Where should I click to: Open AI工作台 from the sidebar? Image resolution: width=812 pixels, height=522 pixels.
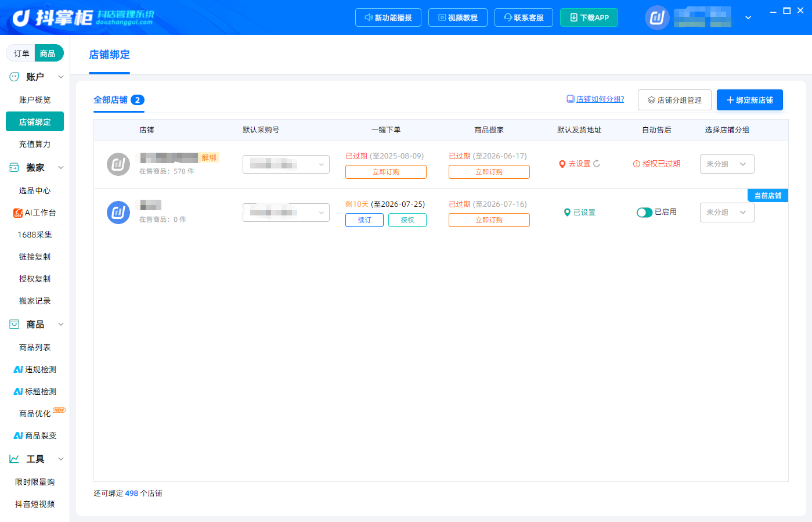[35, 213]
